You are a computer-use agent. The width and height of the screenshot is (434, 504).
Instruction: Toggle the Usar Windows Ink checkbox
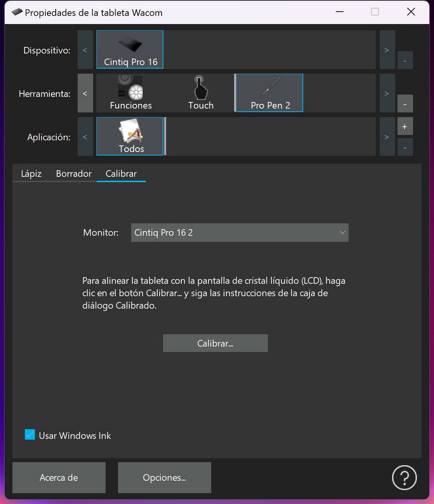tap(30, 435)
